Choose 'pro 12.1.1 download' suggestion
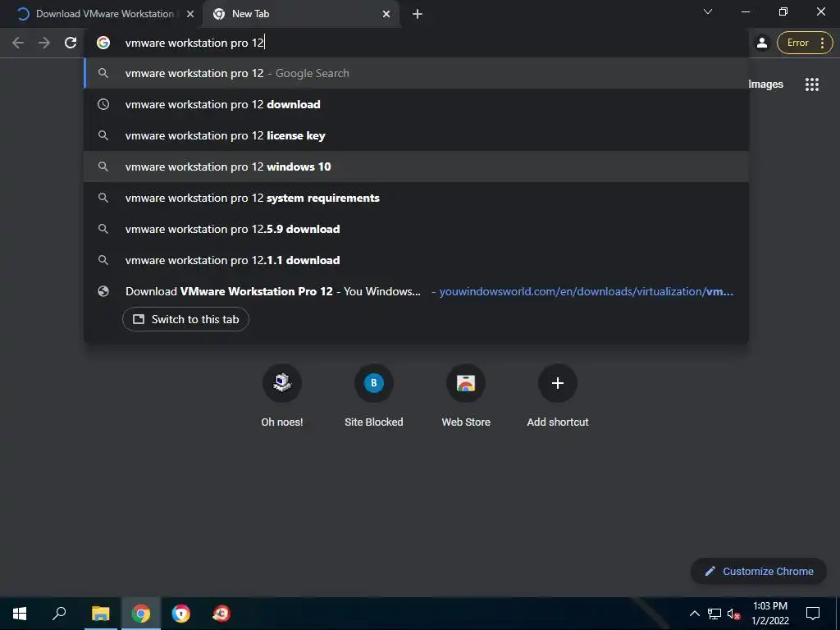Viewport: 840px width, 630px height. click(x=416, y=260)
